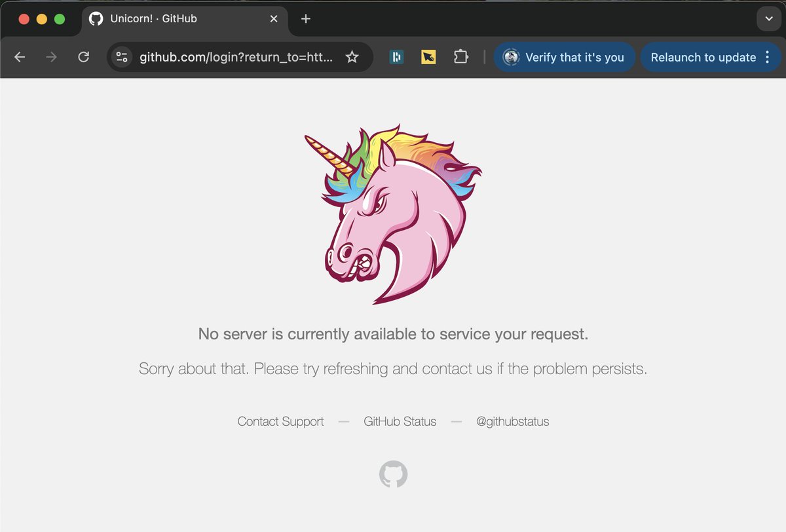The height and width of the screenshot is (532, 786).
Task: Bookmark this page with the star icon
Action: pos(352,57)
